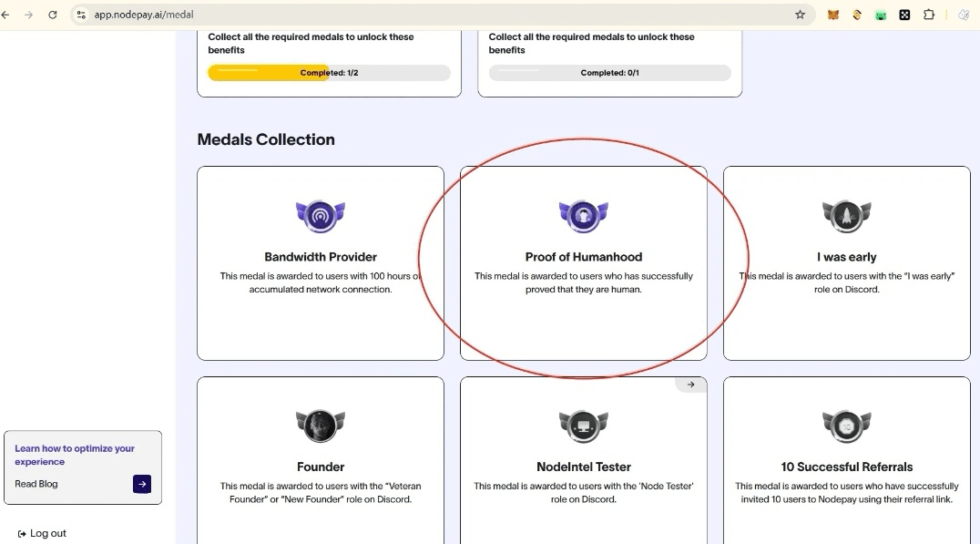
Task: Click the I was early medal icon
Action: click(847, 216)
